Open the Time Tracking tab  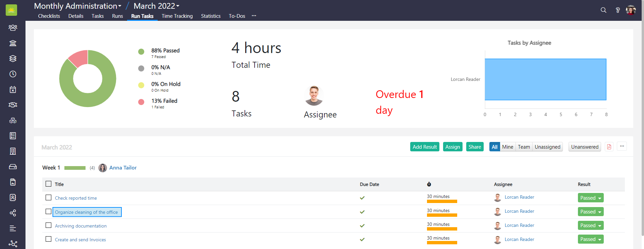177,16
